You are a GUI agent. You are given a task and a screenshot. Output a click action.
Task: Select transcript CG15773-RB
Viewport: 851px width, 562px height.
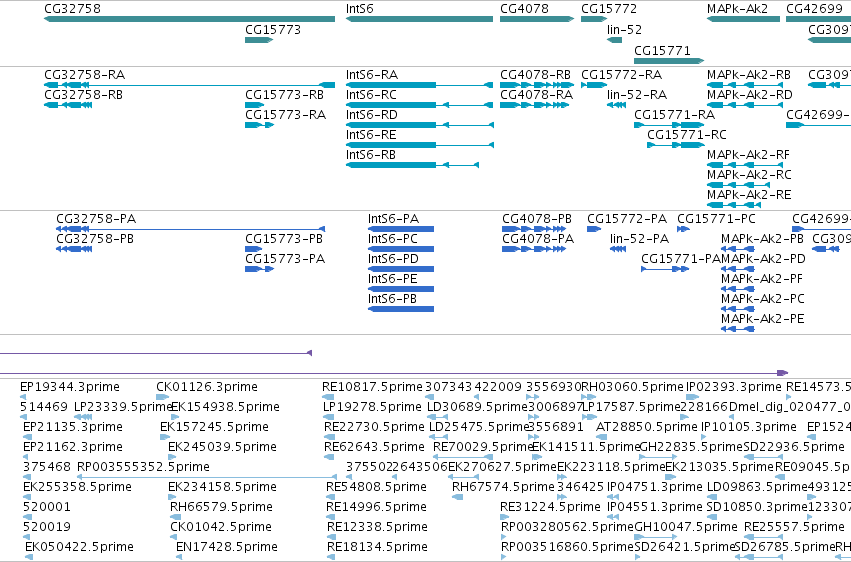coord(255,105)
